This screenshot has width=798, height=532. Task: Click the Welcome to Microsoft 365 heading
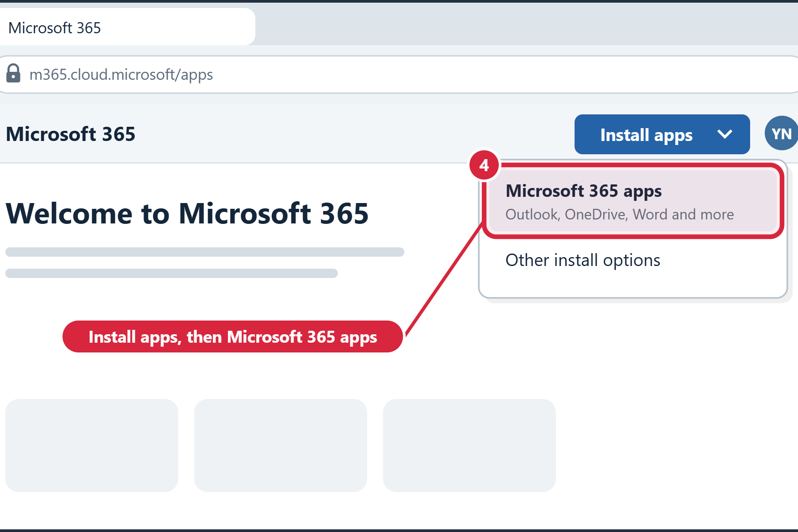point(187,213)
